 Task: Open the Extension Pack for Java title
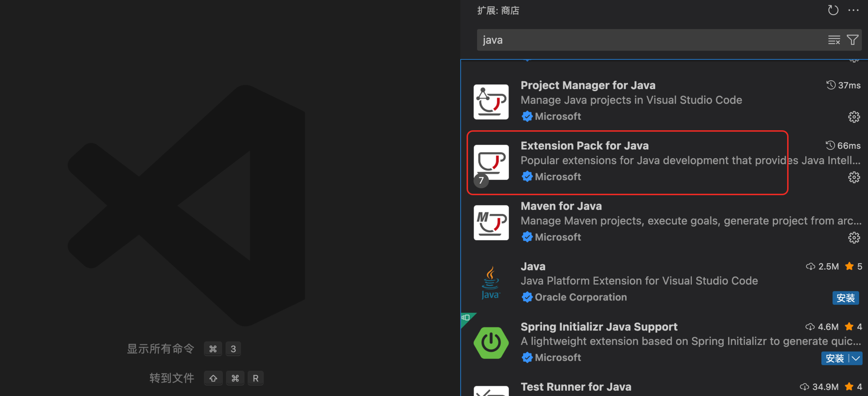point(584,146)
